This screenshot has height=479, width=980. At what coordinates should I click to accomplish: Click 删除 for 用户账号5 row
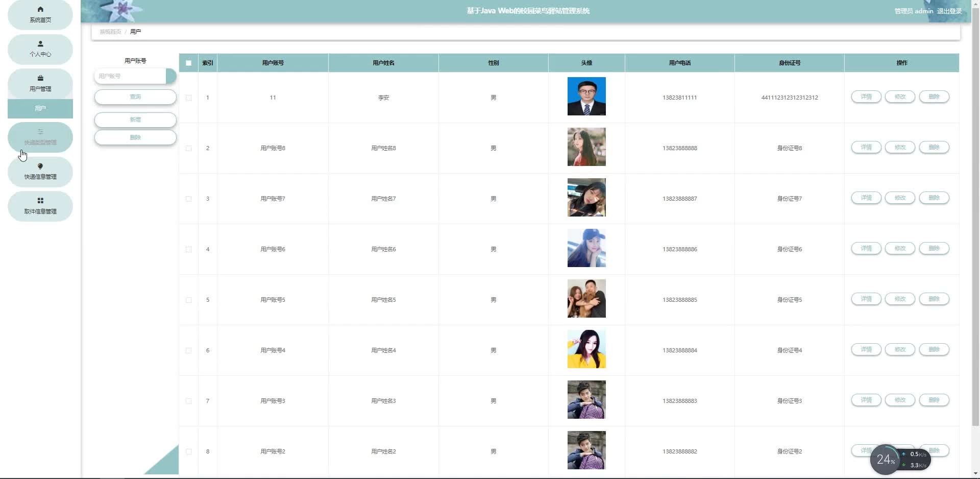[934, 299]
